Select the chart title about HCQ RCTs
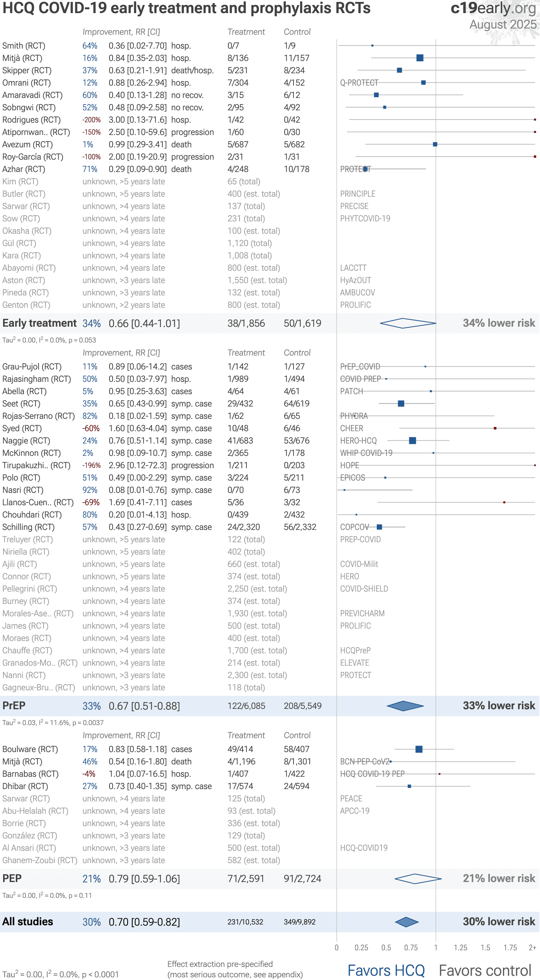Screen dimensions: 540x980 point(187,8)
